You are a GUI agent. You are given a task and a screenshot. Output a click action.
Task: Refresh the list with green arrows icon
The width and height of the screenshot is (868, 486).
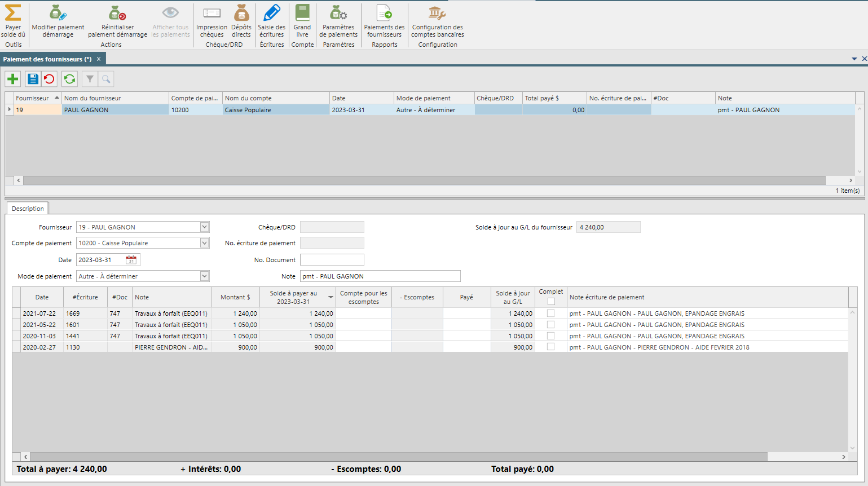pos(69,79)
